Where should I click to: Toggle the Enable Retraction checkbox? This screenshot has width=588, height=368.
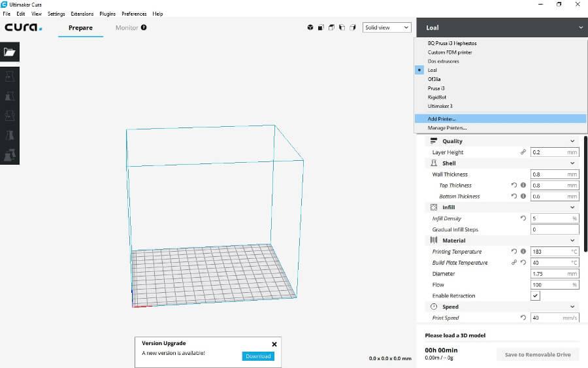535,295
